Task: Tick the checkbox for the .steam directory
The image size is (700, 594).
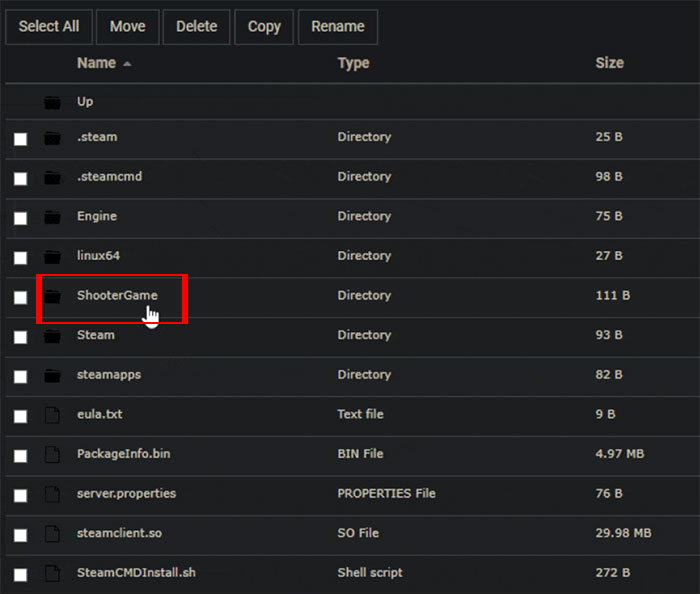Action: 20,138
